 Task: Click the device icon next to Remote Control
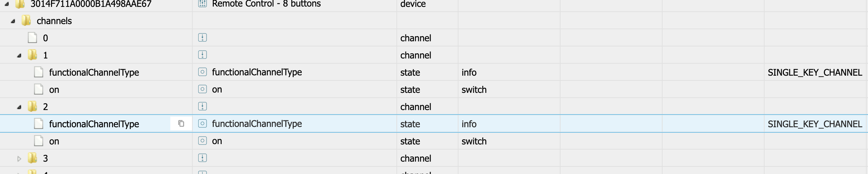pyautogui.click(x=202, y=4)
